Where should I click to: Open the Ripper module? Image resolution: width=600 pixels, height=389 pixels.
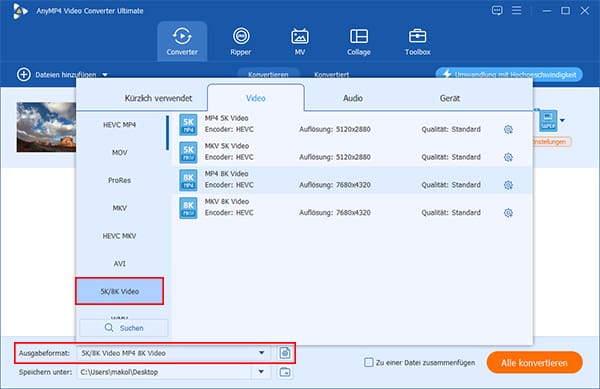(x=241, y=41)
